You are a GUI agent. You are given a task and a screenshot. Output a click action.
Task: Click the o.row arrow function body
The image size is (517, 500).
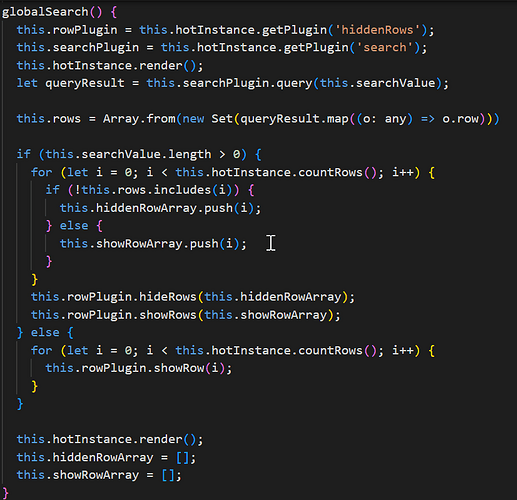tap(460, 119)
